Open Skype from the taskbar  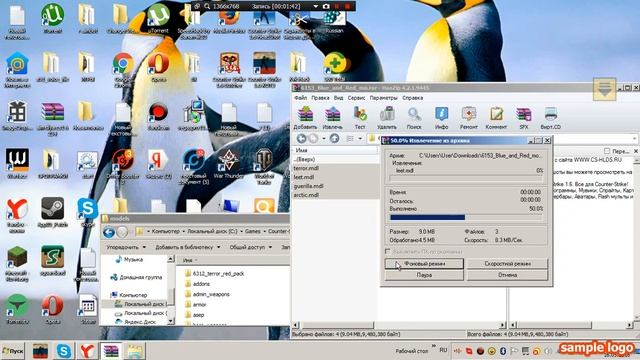pos(64,351)
